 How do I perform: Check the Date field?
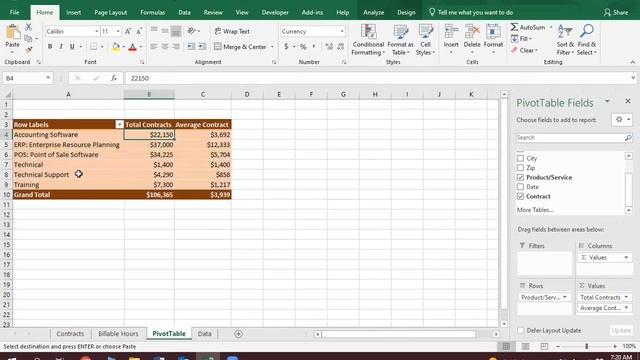pyautogui.click(x=520, y=187)
